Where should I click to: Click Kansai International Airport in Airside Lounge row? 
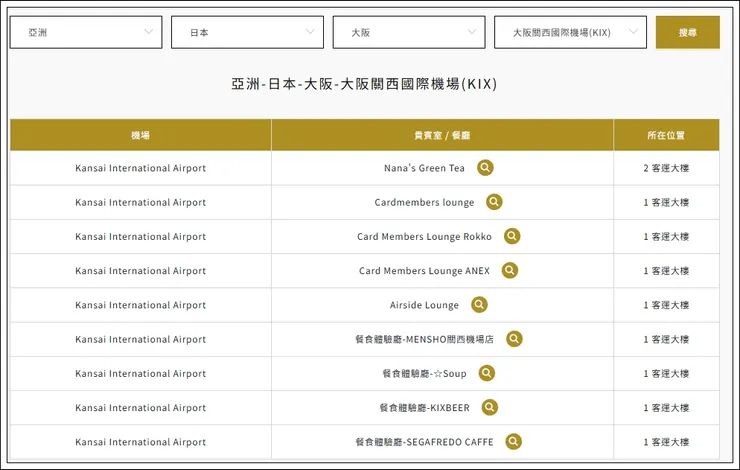141,305
